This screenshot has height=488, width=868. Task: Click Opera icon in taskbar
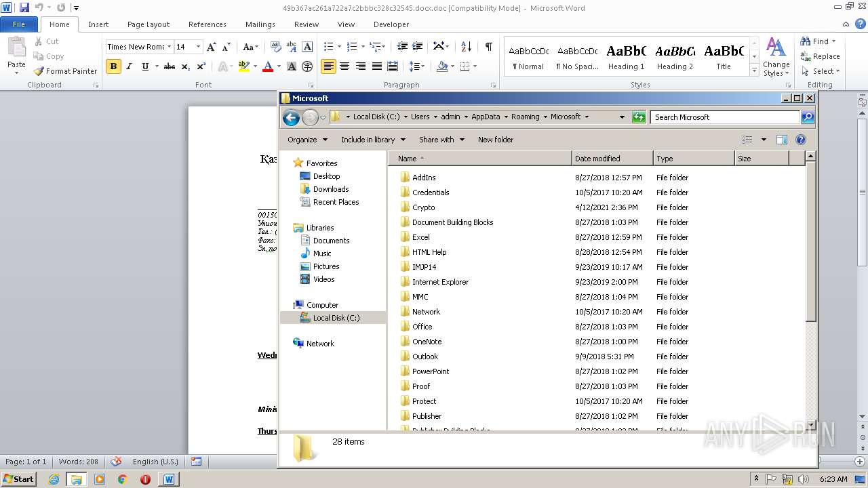pos(145,479)
